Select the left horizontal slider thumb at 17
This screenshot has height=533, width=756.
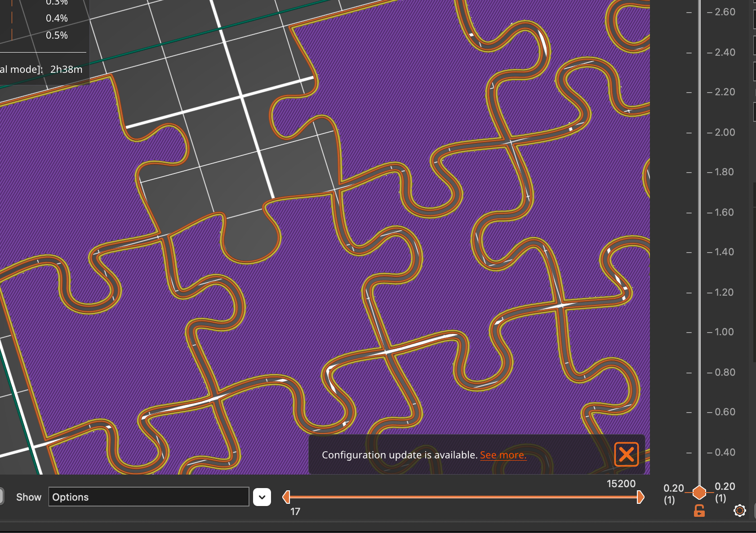coord(286,497)
